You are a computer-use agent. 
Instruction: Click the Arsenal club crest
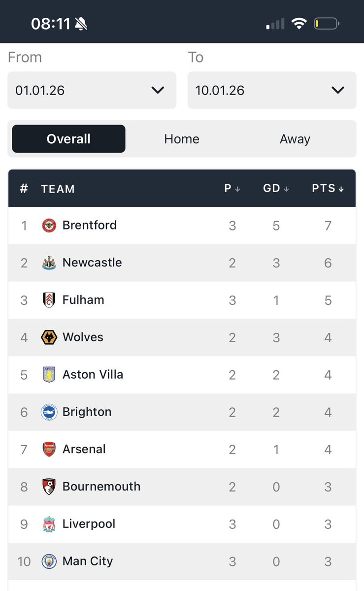(49, 450)
